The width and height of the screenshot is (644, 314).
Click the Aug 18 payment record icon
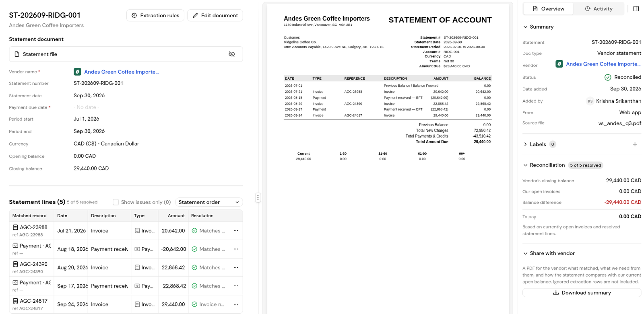[x=15, y=246]
